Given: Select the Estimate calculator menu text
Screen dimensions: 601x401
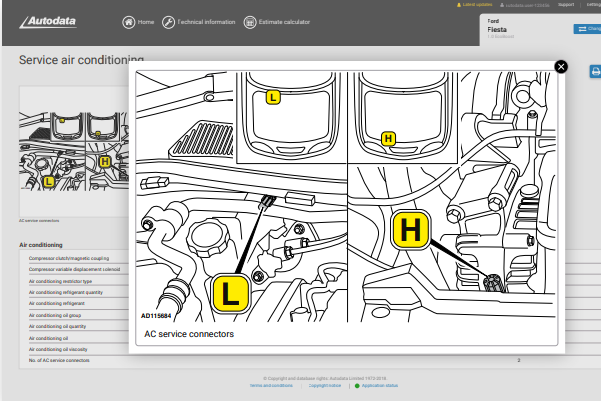Looking at the screenshot, I should coord(284,22).
